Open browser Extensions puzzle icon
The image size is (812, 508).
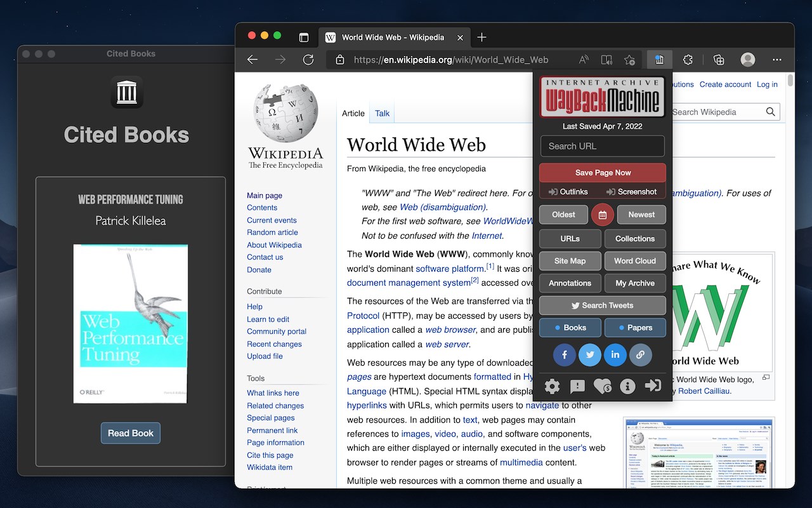[688, 60]
